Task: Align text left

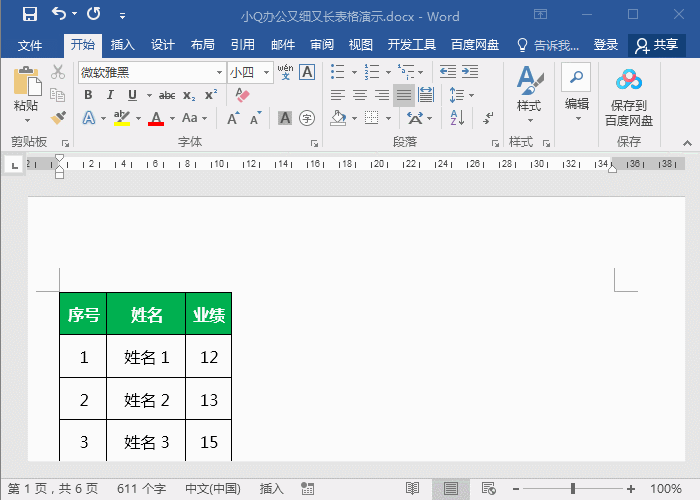Action: pyautogui.click(x=338, y=95)
